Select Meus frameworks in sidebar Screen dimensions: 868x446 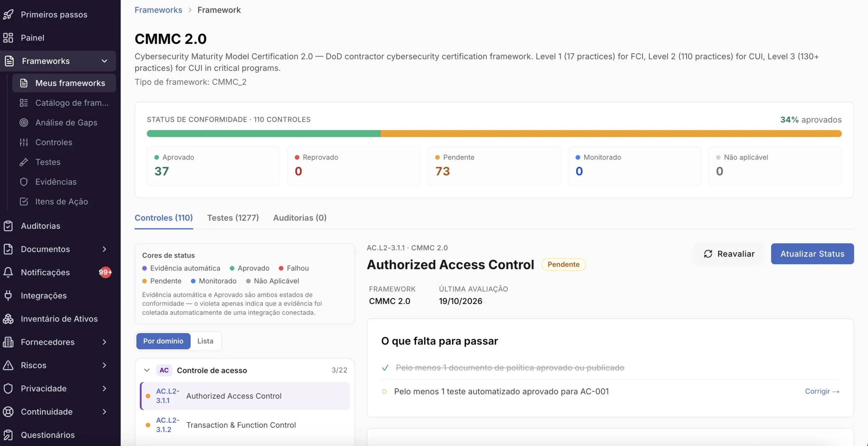pyautogui.click(x=64, y=83)
